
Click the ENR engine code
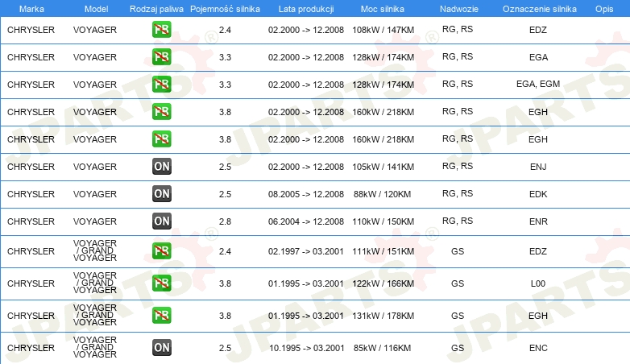[538, 221]
